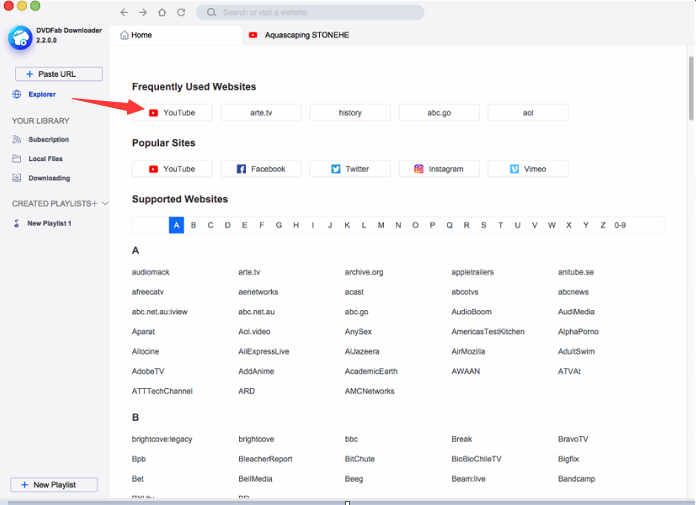Click the Downloading list icon
The height and width of the screenshot is (505, 696).
tap(17, 178)
